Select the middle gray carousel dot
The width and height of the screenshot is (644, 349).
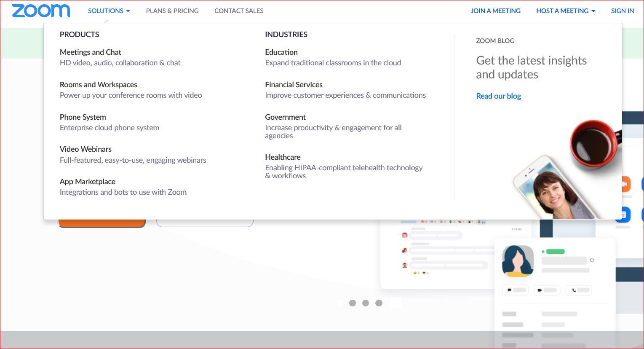point(366,303)
